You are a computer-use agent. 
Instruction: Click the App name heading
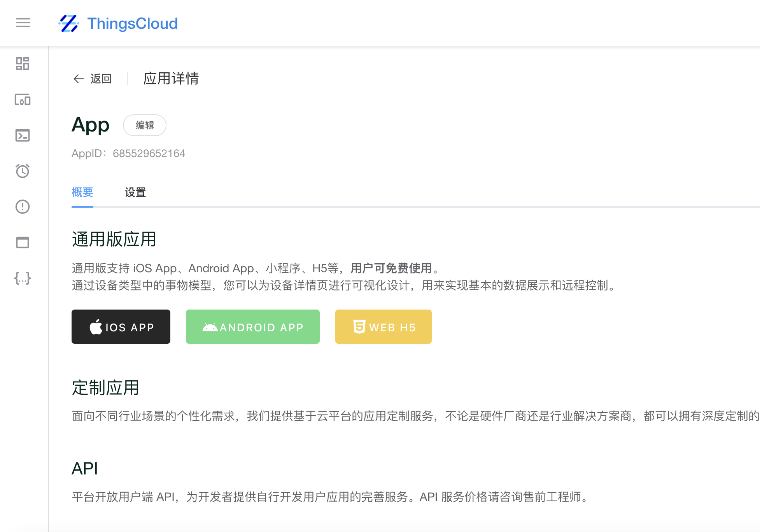pyautogui.click(x=90, y=125)
